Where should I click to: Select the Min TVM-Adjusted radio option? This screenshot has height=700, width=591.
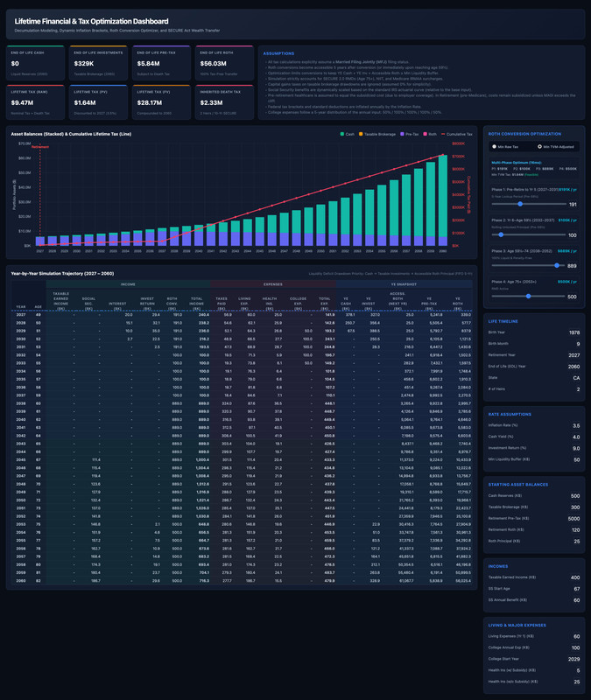539,146
